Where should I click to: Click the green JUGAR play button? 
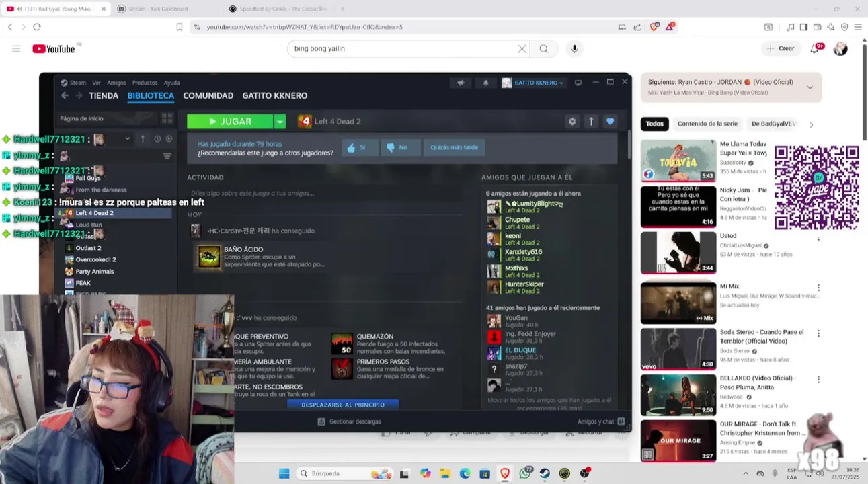[x=230, y=122]
